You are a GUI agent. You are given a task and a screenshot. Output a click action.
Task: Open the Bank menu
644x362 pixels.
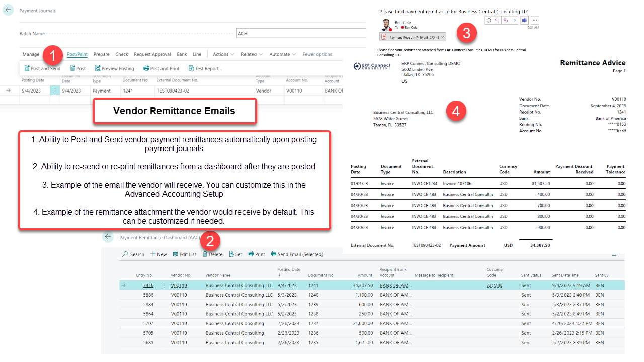coord(182,54)
